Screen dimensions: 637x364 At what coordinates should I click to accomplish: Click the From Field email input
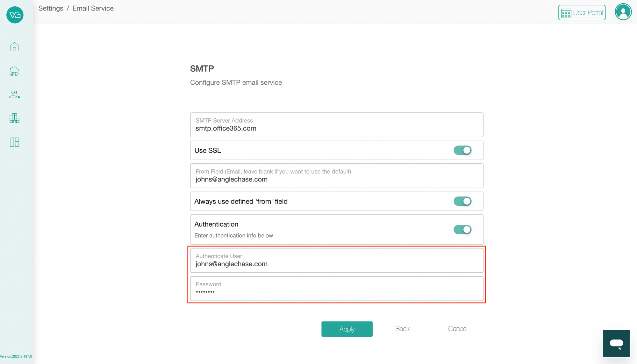(337, 176)
